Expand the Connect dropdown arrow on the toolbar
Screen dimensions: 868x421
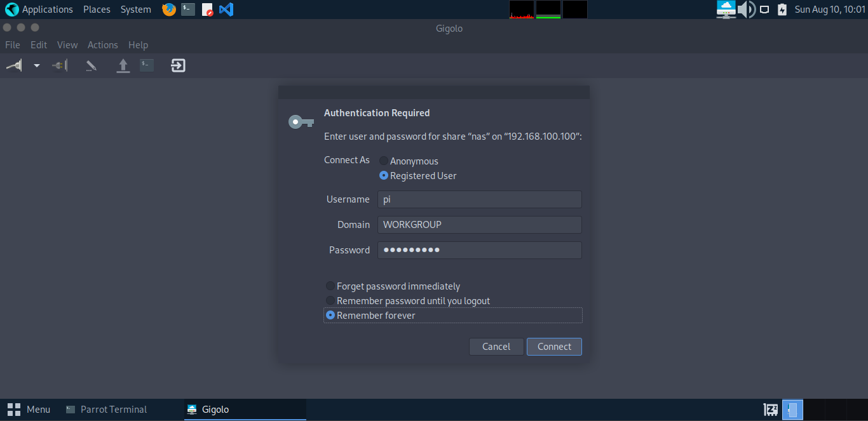point(36,65)
